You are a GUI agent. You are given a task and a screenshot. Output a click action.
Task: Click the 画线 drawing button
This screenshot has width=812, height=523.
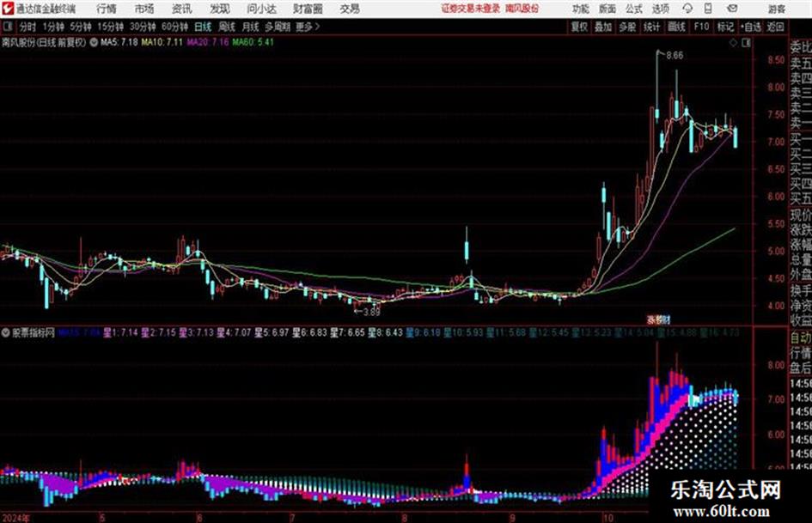point(676,27)
